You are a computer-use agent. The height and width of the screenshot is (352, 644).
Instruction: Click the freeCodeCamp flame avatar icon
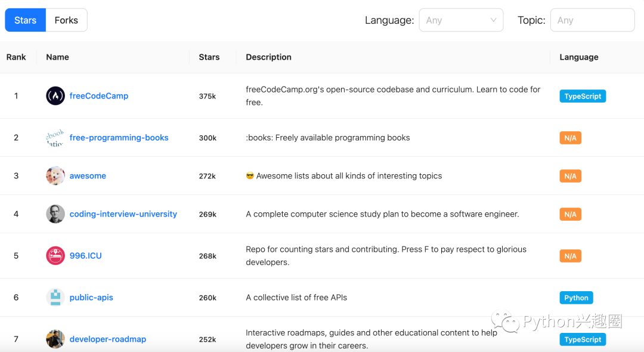click(55, 96)
